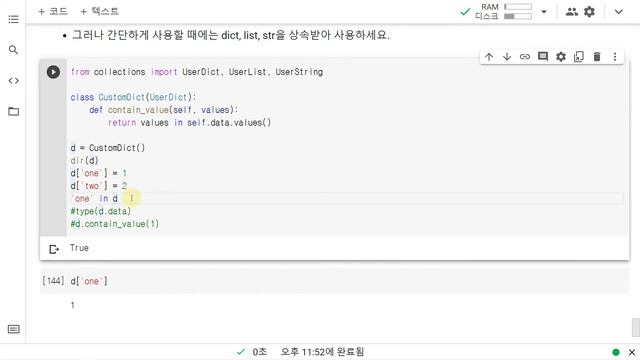
Task: Click the #d.contain_value(1) comment line
Action: (115, 224)
